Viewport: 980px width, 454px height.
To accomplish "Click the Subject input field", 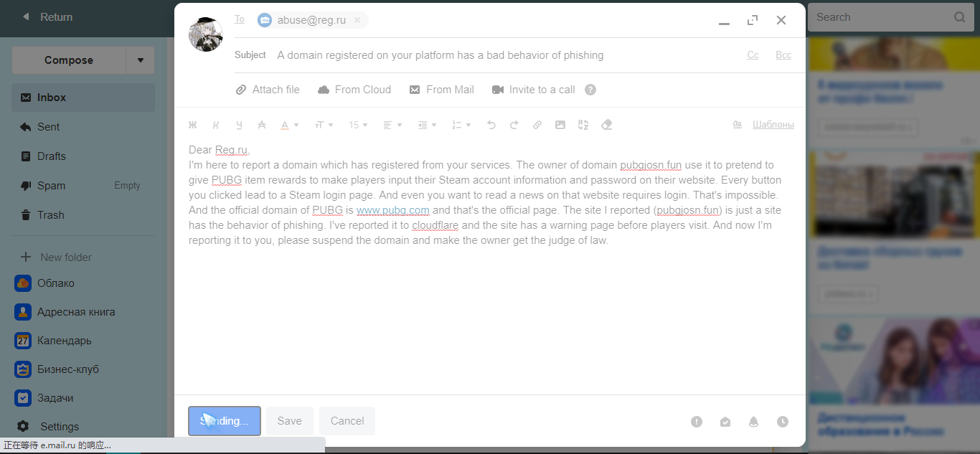I will 502,55.
